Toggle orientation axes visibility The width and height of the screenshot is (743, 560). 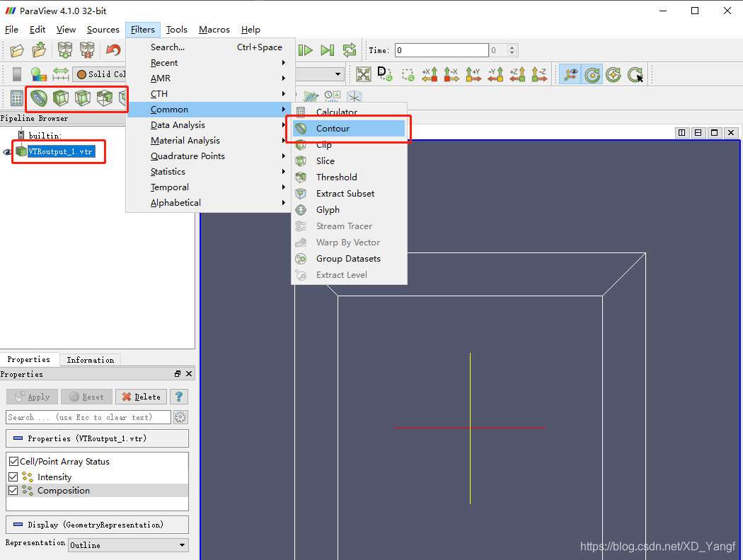[x=570, y=75]
